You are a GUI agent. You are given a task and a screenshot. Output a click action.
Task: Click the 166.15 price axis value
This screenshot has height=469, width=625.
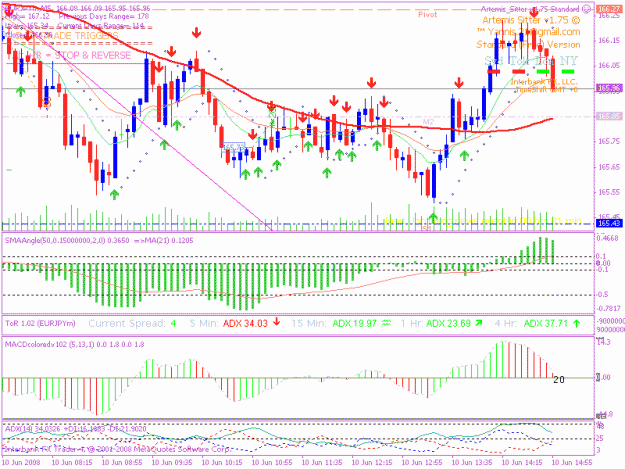609,40
